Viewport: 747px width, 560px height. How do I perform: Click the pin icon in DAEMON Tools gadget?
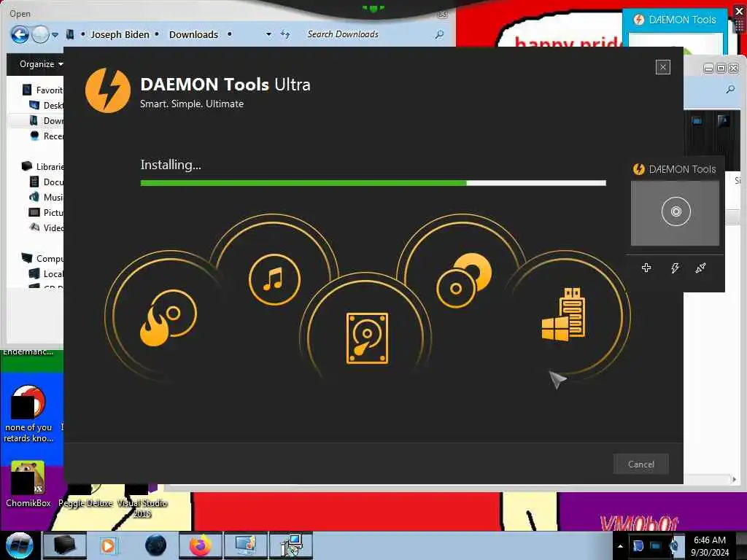(700, 268)
